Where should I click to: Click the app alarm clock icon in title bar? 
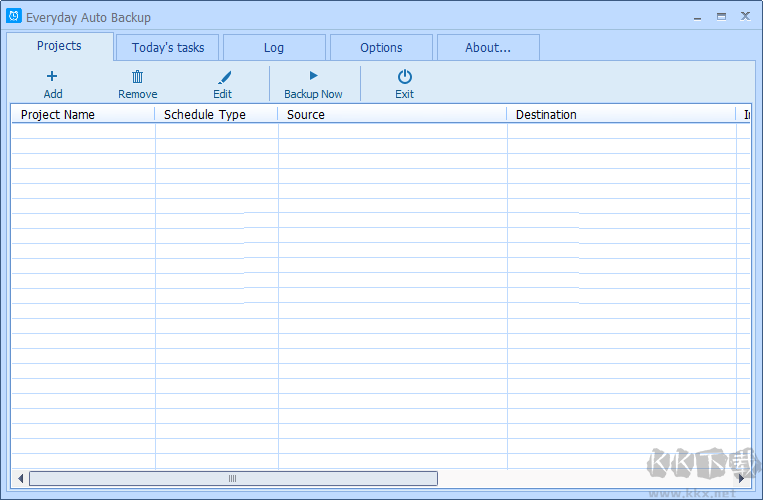[14, 16]
